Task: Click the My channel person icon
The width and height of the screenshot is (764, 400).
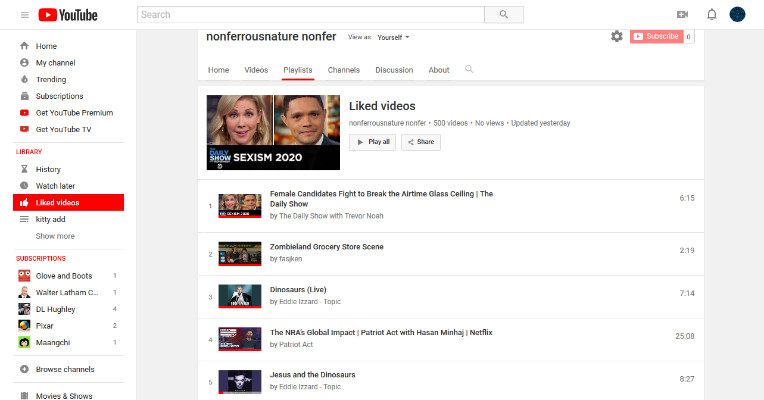Action: point(24,62)
